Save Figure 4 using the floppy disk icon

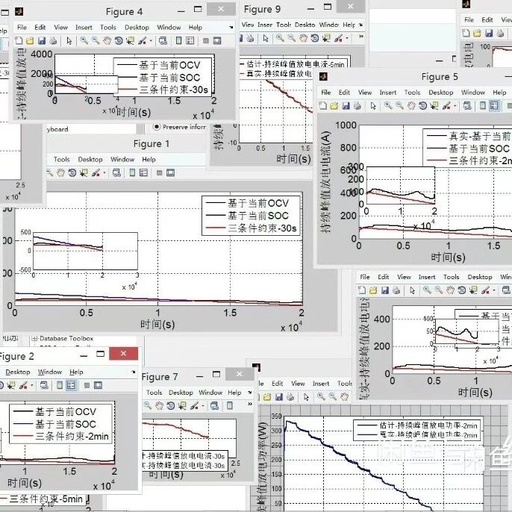42,41
